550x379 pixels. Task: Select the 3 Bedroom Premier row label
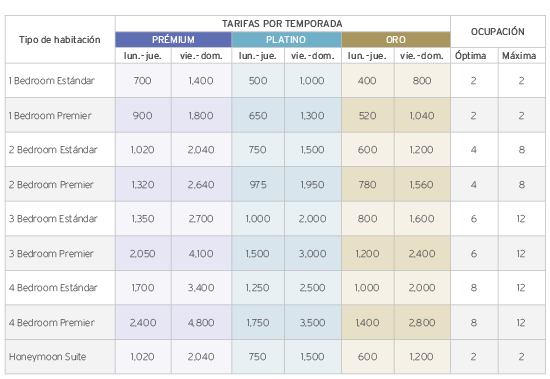click(51, 254)
